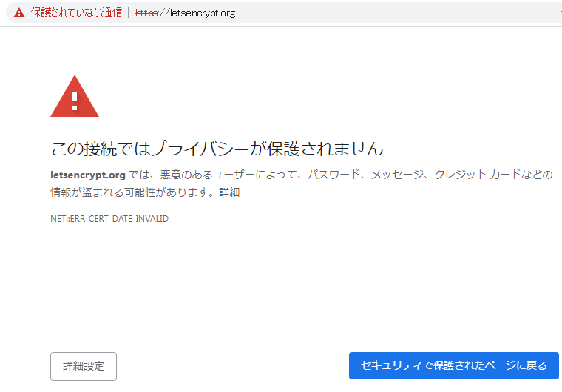Click the large red warning triangle
The width and height of the screenshot is (562, 392).
(x=75, y=96)
